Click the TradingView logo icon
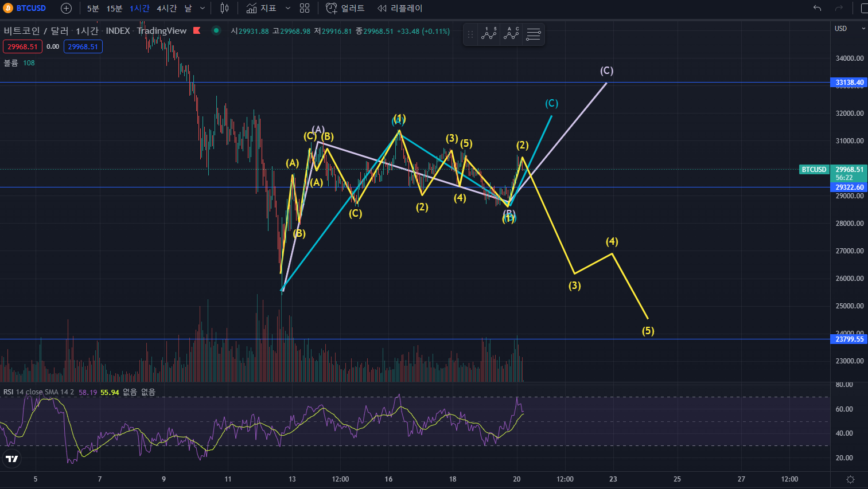The height and width of the screenshot is (489, 868). coord(11,458)
